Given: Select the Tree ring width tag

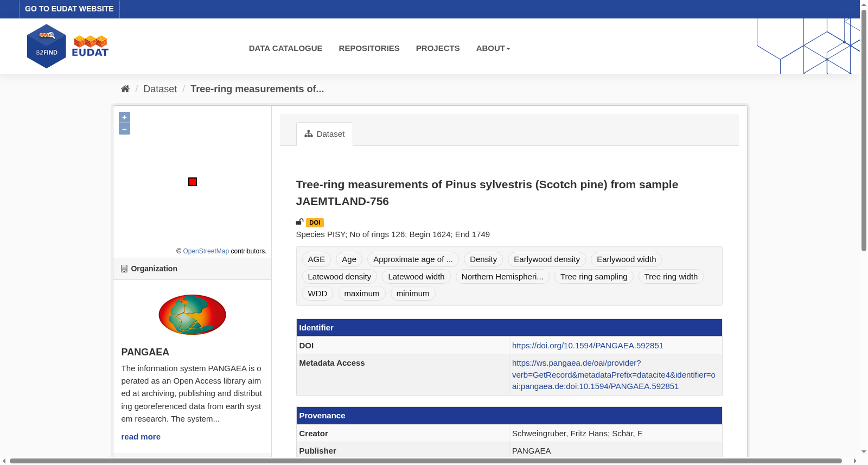Looking at the screenshot, I should pos(671,277).
